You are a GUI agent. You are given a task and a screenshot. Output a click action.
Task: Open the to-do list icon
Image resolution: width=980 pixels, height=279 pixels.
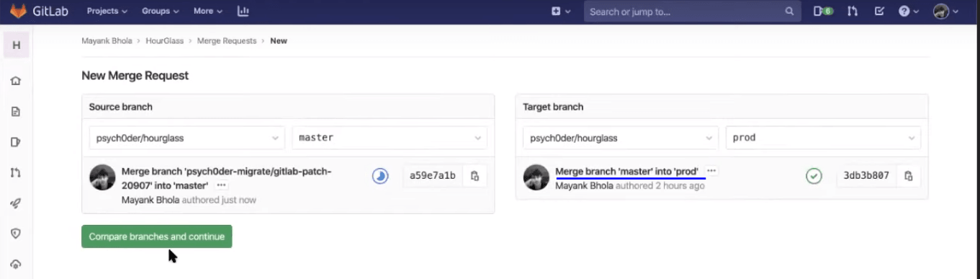(879, 12)
